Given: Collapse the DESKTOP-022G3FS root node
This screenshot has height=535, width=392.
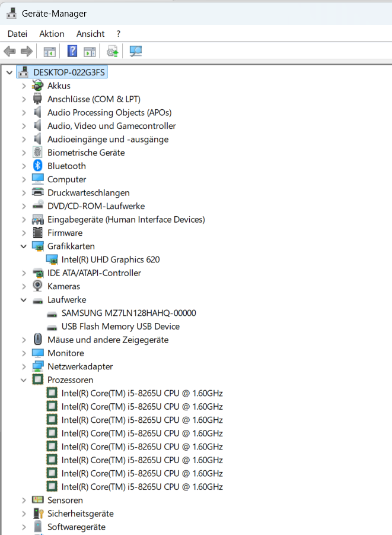Looking at the screenshot, I should (x=9, y=72).
